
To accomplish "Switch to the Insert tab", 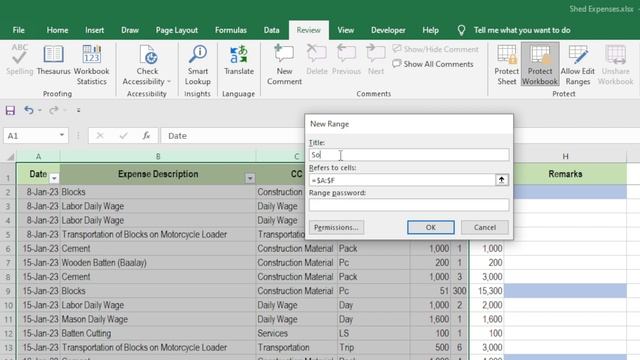I will pyautogui.click(x=94, y=30).
